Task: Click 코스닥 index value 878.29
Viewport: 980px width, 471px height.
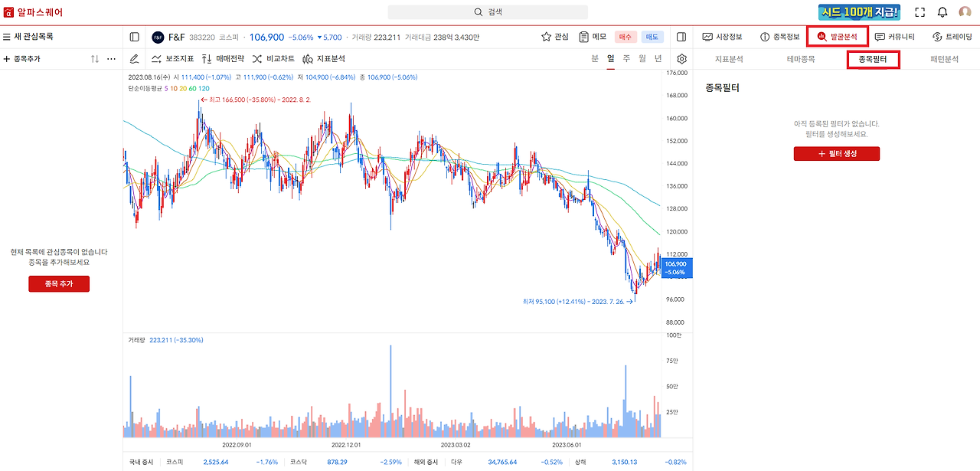Action: [x=337, y=463]
